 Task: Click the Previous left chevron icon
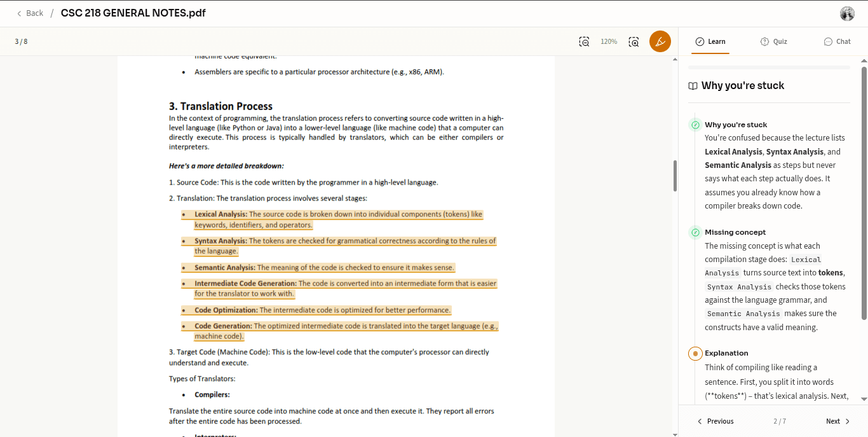coord(700,421)
